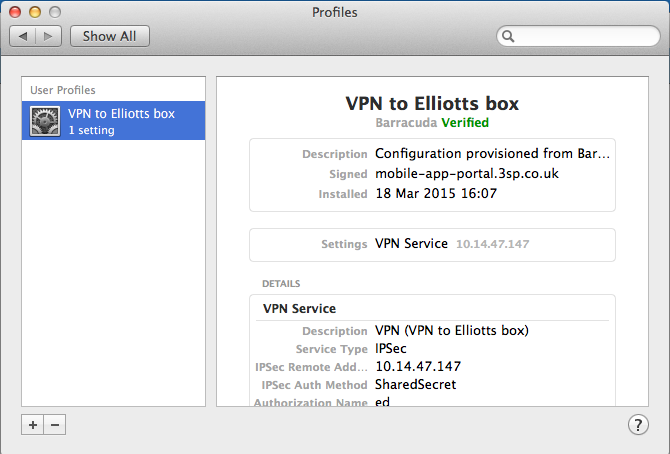The image size is (670, 454).
Task: Go back with the left arrow button
Action: (x=23, y=36)
